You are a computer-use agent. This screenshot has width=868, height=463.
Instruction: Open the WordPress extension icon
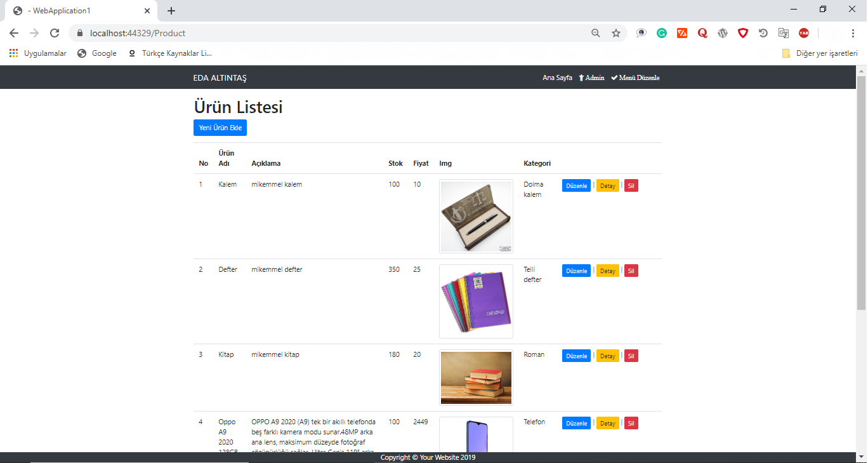click(x=723, y=32)
